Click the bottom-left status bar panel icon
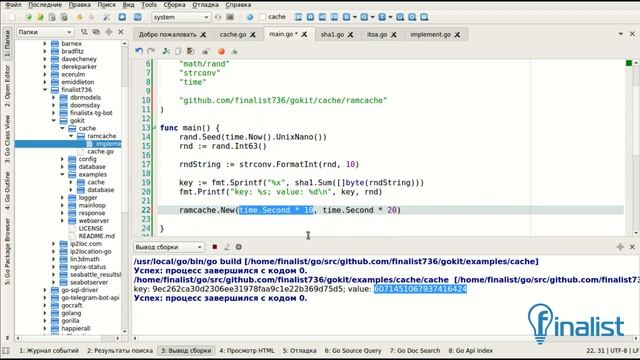 [6, 351]
